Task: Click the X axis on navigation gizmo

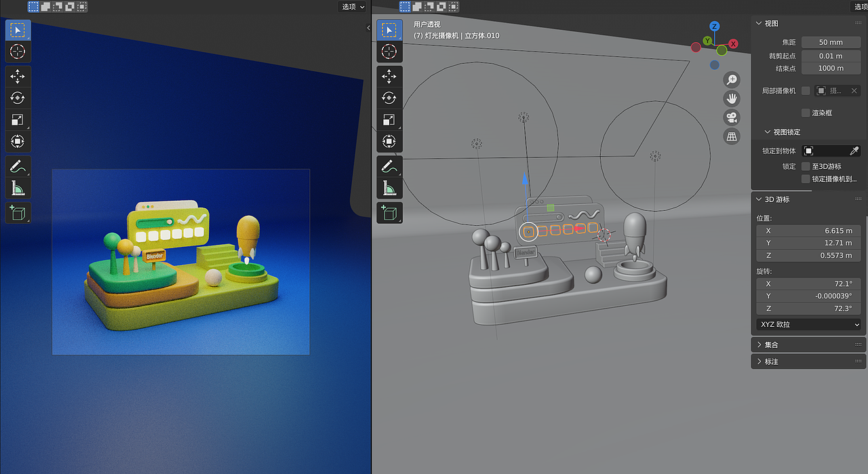Action: pyautogui.click(x=733, y=43)
